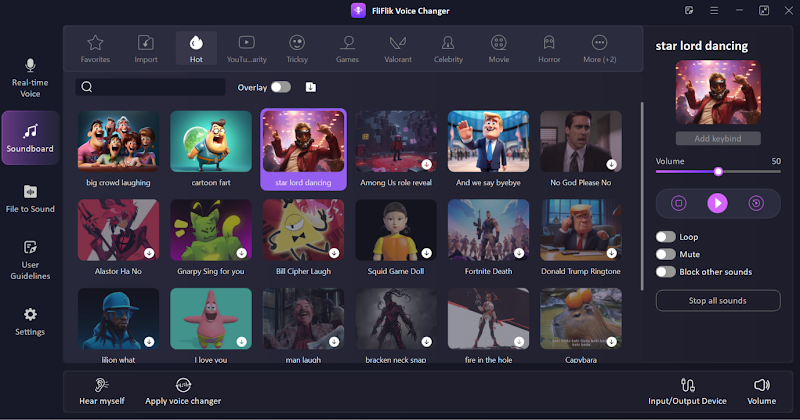Open the feedback icon in title bar
This screenshot has height=420, width=800.
coord(689,11)
